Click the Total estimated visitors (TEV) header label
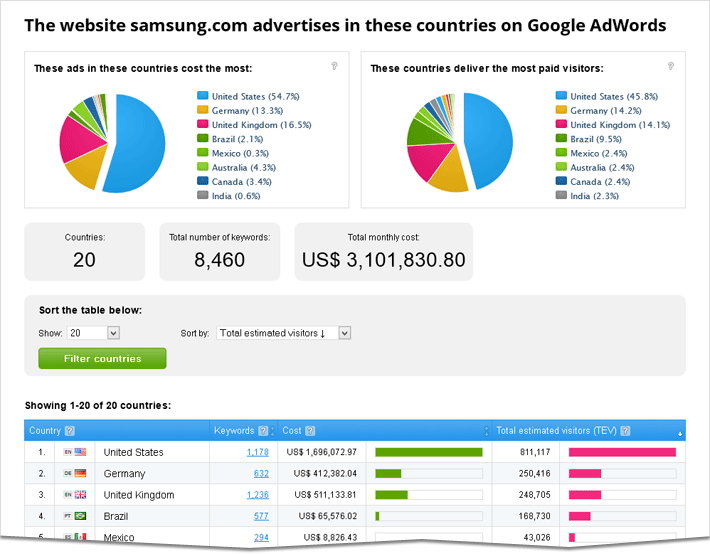The width and height of the screenshot is (710, 554). coord(556,431)
